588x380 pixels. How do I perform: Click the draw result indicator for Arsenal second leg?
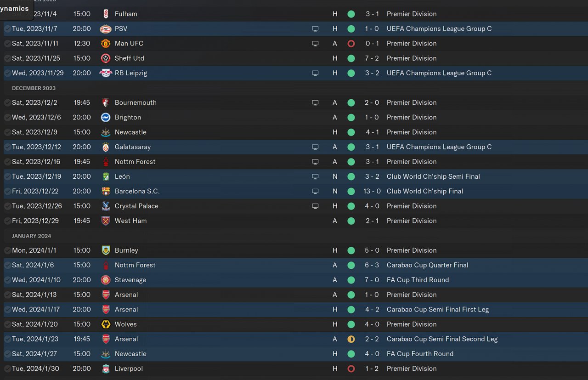coord(351,339)
